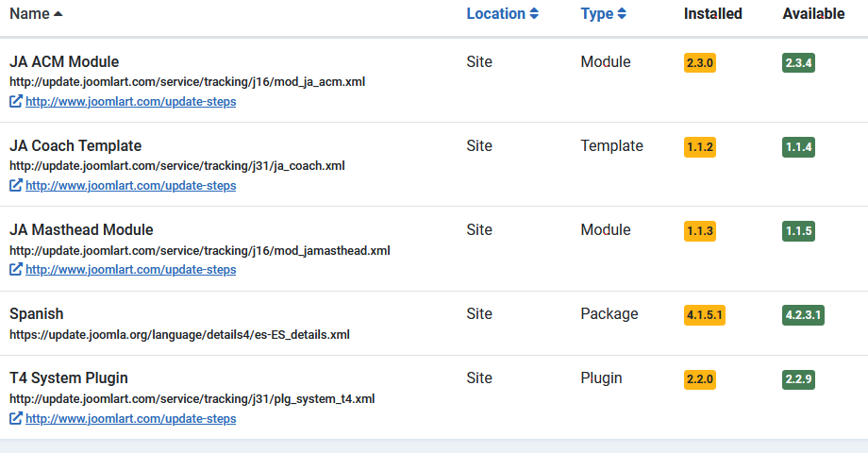Open update-steps link for JA Masthead Module
Screen dimensions: 868x453
[x=130, y=270]
